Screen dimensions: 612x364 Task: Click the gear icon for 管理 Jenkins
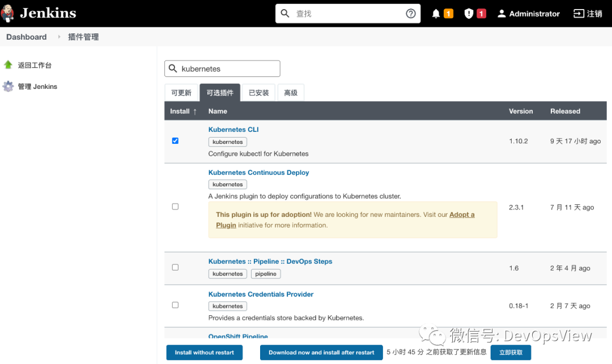click(8, 86)
